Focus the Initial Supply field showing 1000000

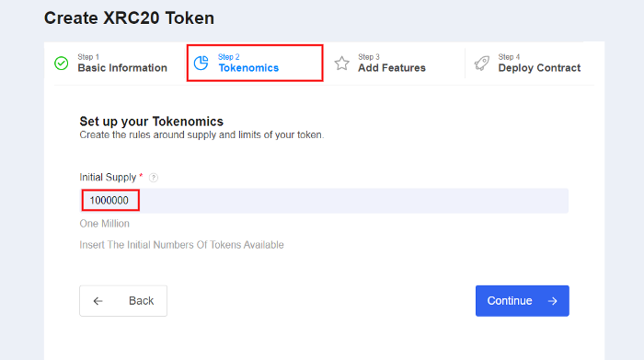coord(324,201)
